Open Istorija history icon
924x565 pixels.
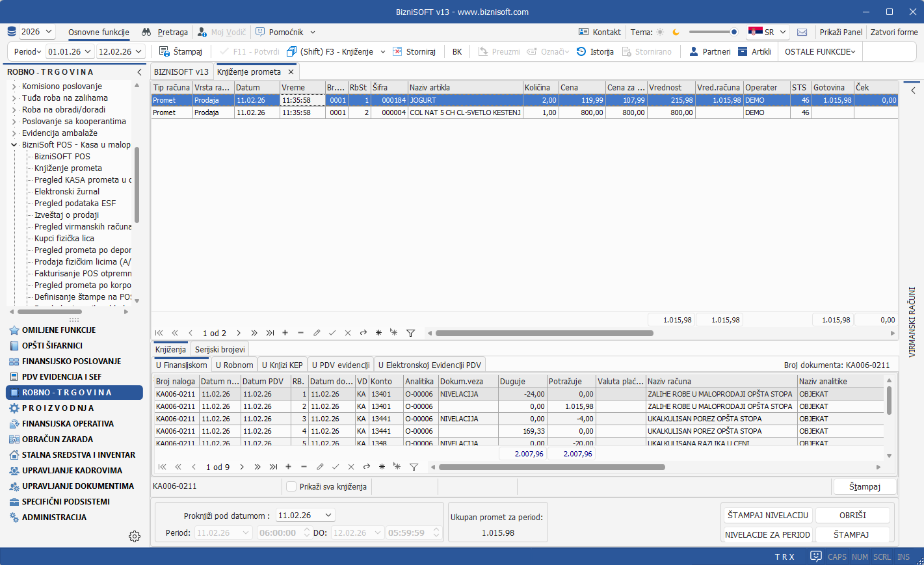(x=581, y=51)
